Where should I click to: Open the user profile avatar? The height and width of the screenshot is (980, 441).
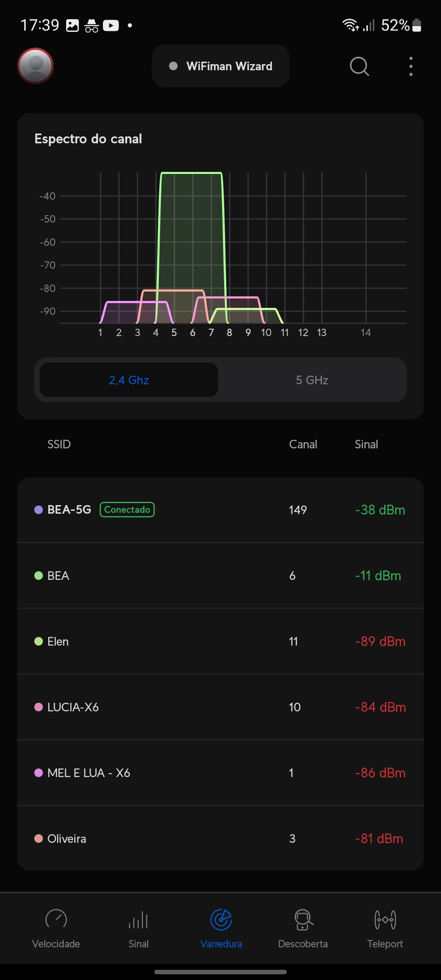pos(36,66)
